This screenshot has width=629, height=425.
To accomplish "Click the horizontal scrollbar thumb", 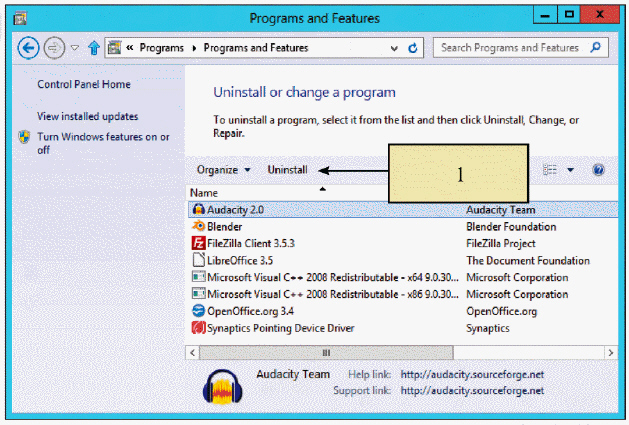I will (x=327, y=353).
